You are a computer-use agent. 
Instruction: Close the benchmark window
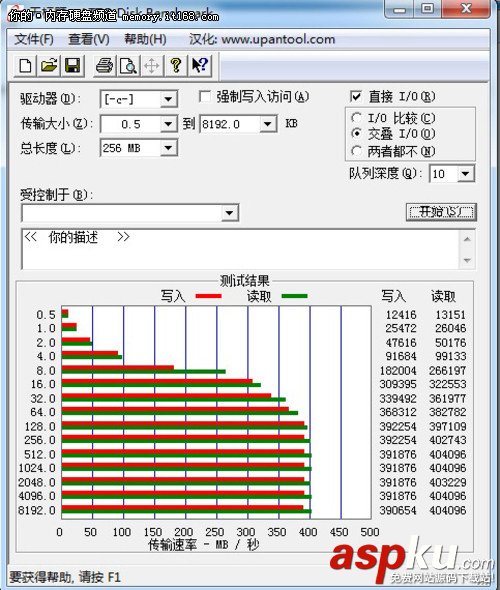click(466, 9)
